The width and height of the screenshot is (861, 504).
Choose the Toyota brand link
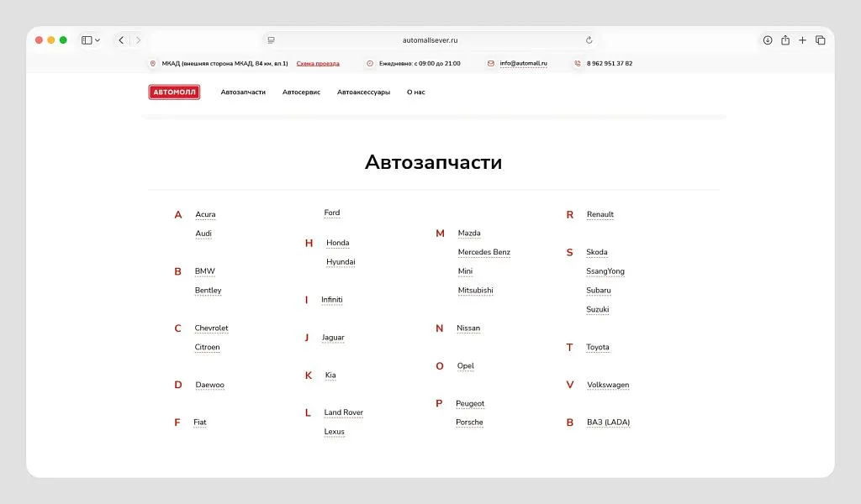pos(598,347)
